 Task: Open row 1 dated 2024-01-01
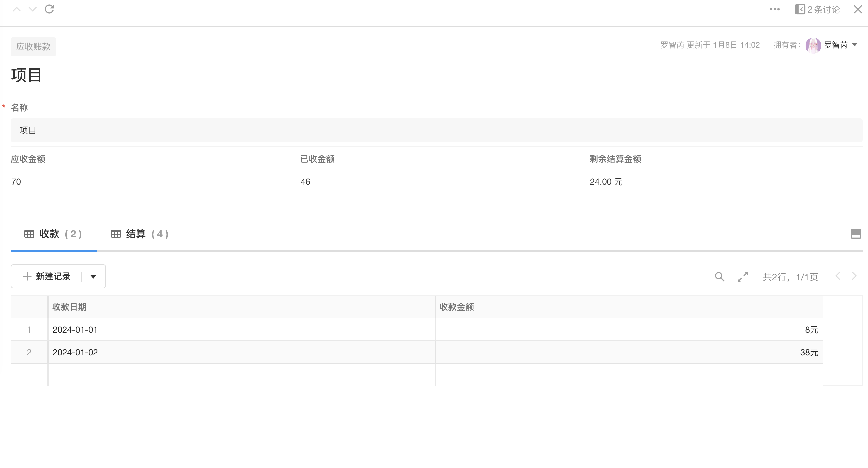point(75,330)
